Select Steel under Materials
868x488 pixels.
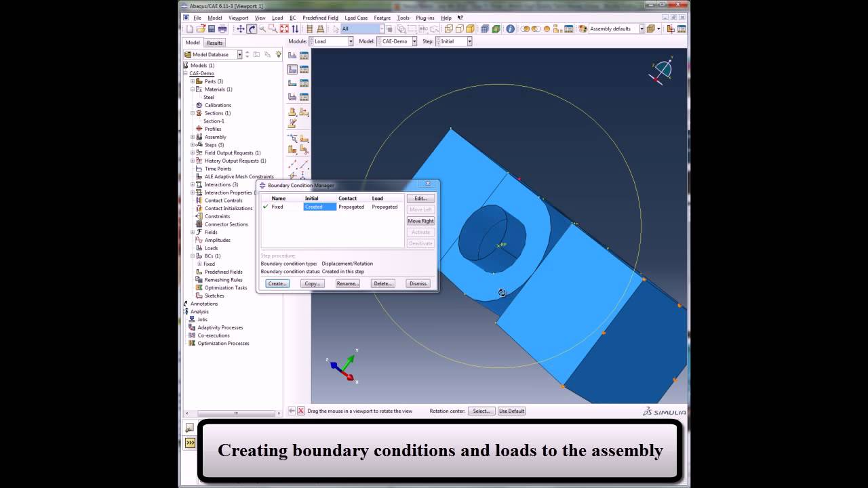tap(209, 98)
